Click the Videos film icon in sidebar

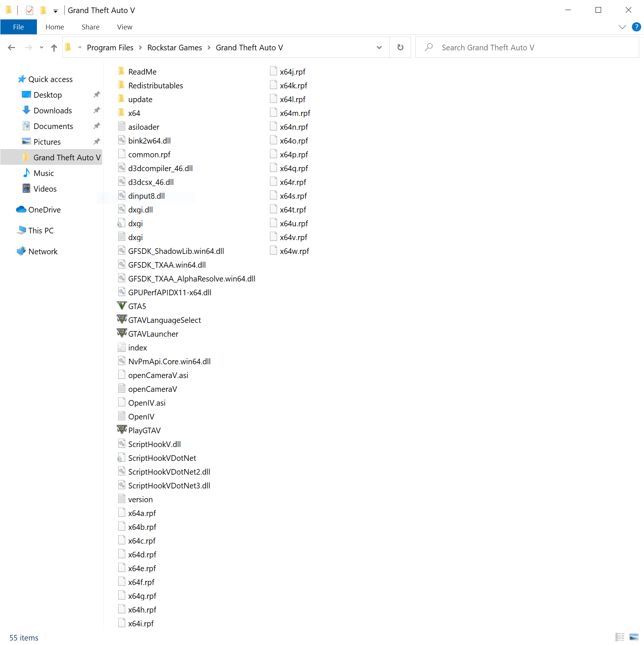click(x=26, y=189)
